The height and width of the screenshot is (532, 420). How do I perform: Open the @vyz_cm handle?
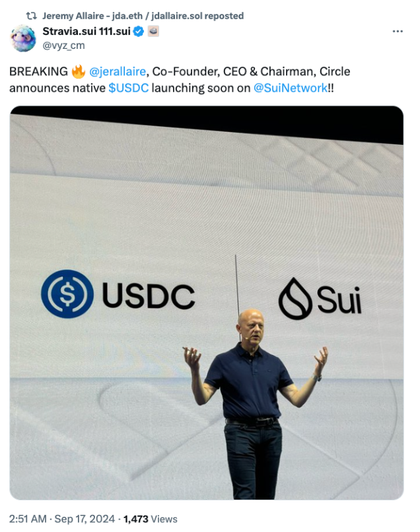click(64, 46)
